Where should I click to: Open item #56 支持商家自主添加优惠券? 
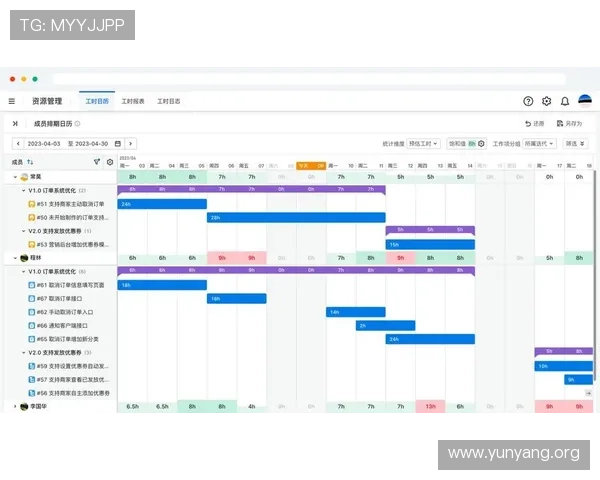point(73,393)
